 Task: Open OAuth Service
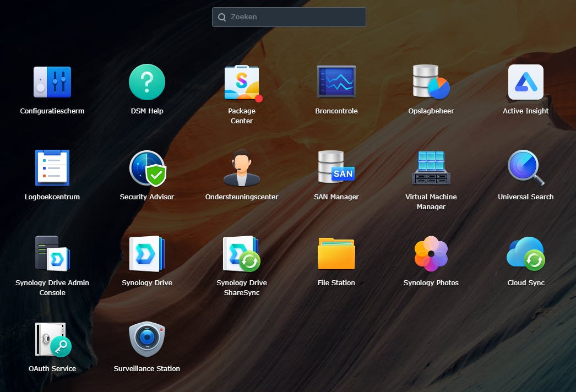(53, 340)
